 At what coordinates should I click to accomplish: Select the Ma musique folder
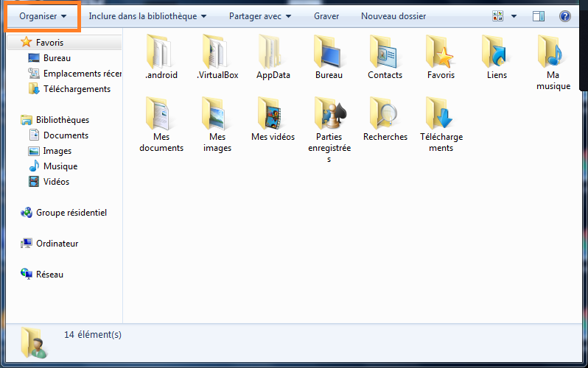pos(553,52)
